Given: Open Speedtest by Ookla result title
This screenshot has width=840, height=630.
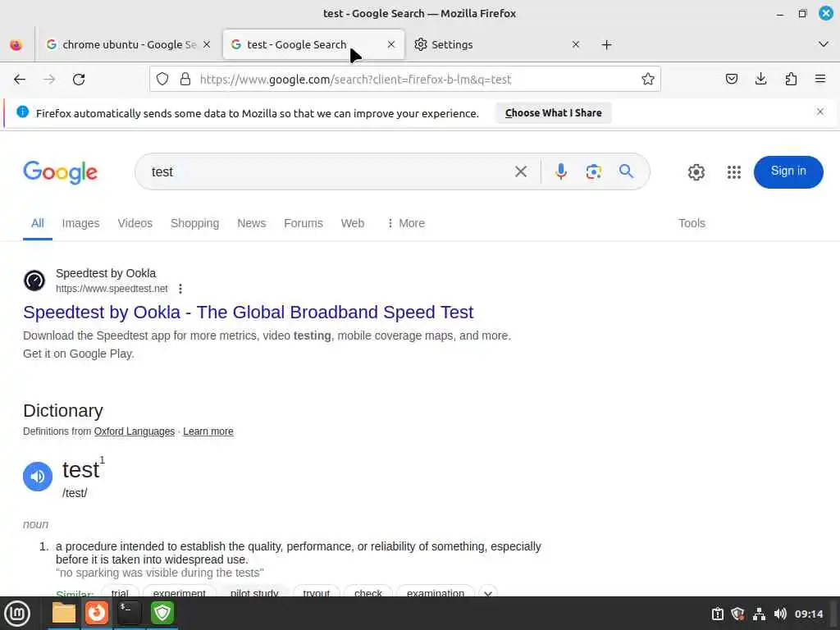Looking at the screenshot, I should click(248, 312).
